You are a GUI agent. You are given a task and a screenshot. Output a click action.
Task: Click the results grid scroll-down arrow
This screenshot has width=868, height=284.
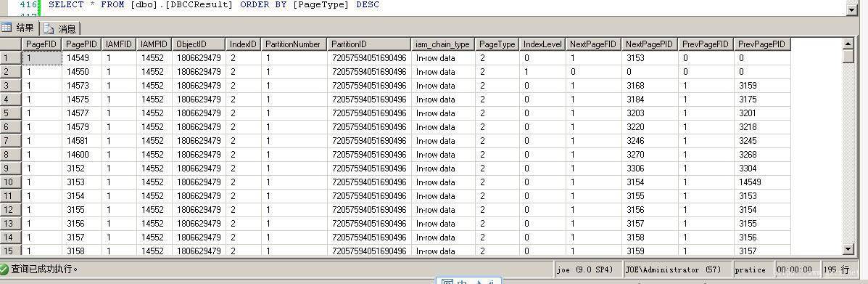(848, 250)
